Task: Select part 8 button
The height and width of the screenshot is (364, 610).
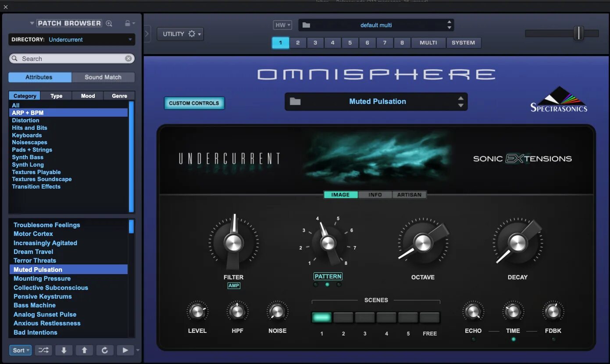Action: coord(402,43)
